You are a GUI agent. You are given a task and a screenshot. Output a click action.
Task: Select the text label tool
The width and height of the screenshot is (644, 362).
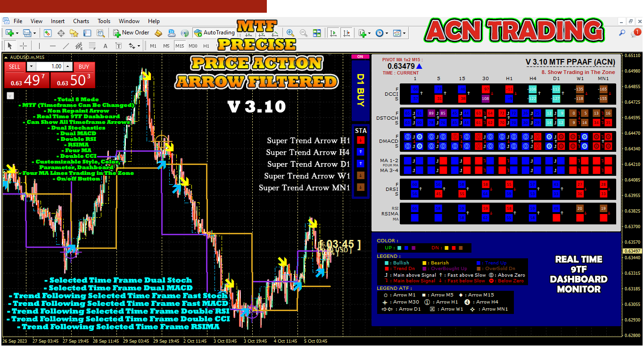click(118, 46)
